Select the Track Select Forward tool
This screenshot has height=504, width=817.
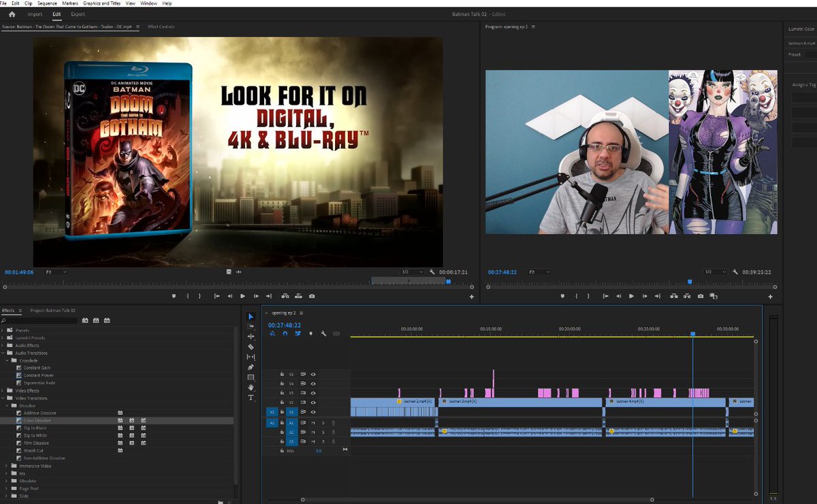(251, 326)
